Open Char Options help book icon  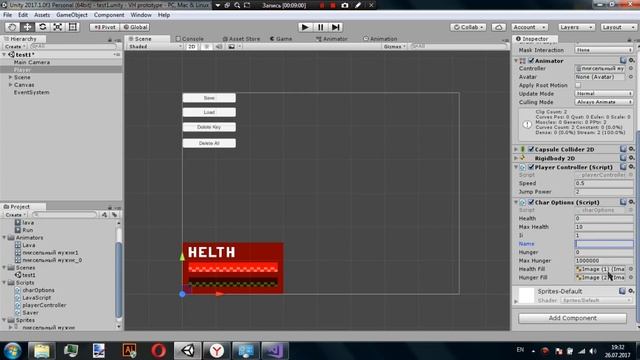[623, 202]
